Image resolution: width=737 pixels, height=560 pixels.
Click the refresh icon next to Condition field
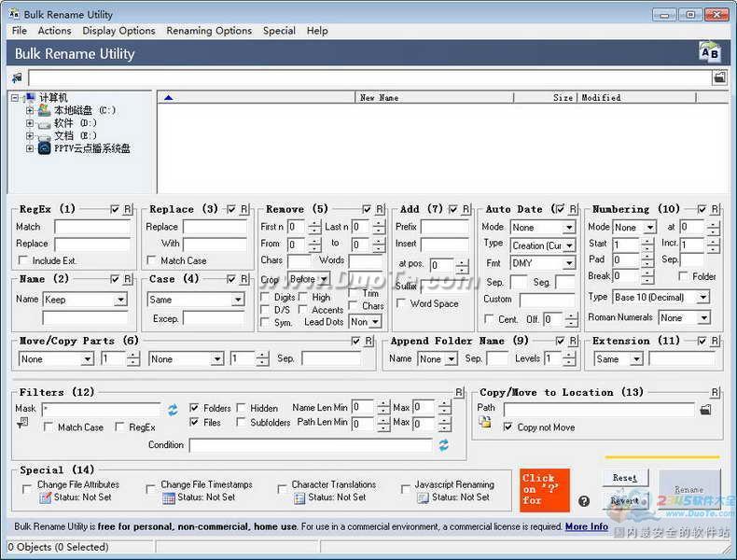point(444,445)
